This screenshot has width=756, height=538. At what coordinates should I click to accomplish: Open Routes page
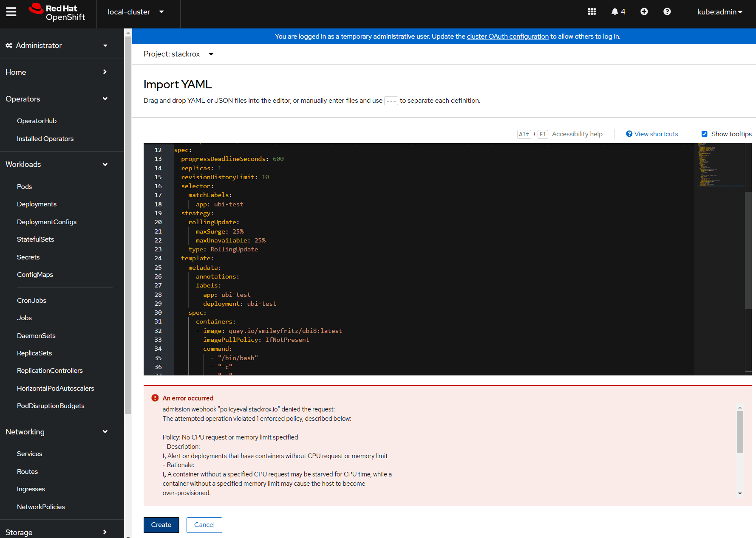[x=27, y=472]
